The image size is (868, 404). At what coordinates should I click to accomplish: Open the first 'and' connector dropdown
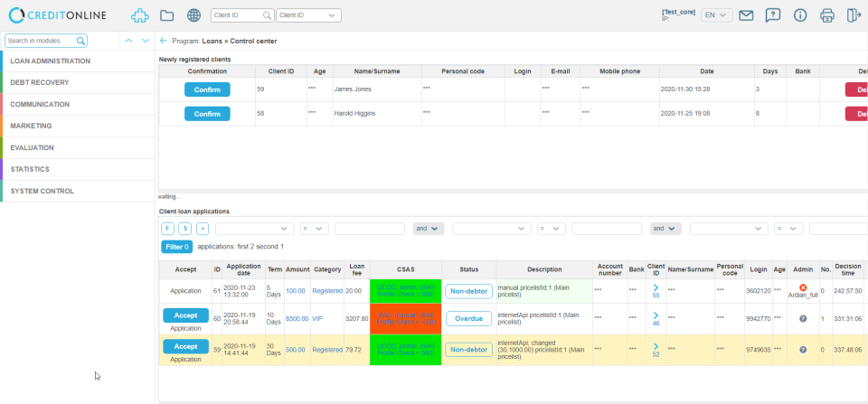(429, 229)
